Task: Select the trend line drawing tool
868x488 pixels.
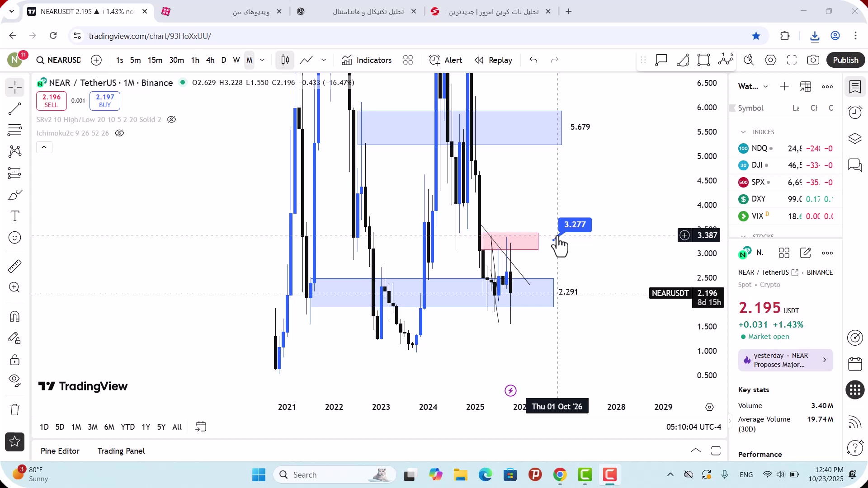Action: click(x=15, y=109)
